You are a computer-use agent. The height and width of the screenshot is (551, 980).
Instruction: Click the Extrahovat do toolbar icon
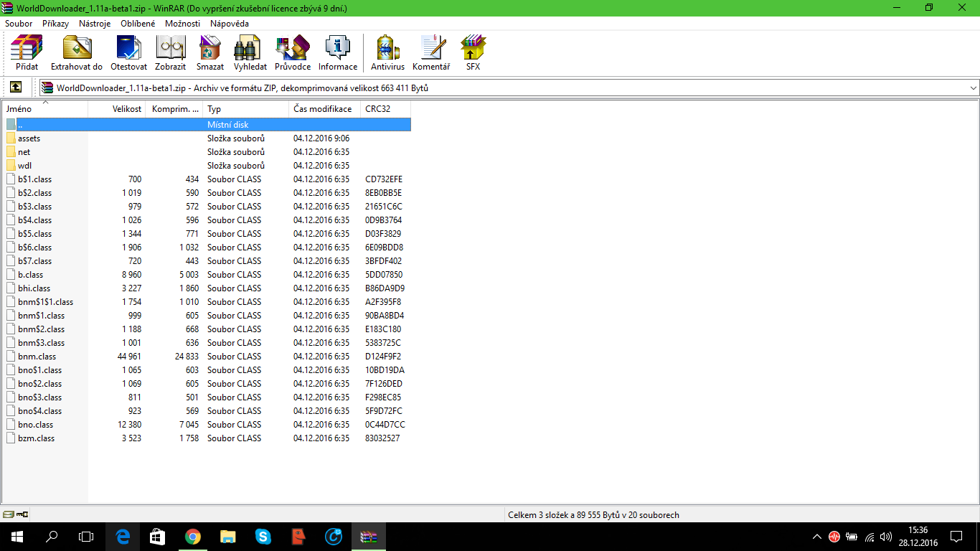[77, 53]
